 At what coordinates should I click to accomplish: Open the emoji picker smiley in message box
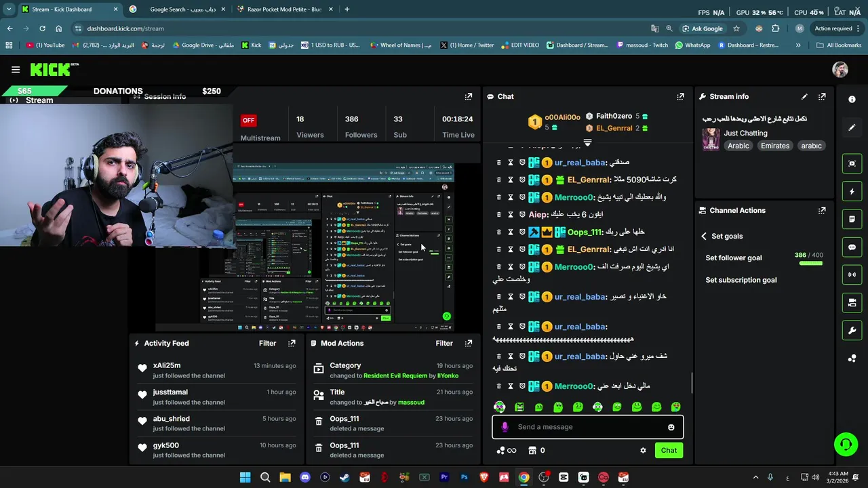point(671,427)
